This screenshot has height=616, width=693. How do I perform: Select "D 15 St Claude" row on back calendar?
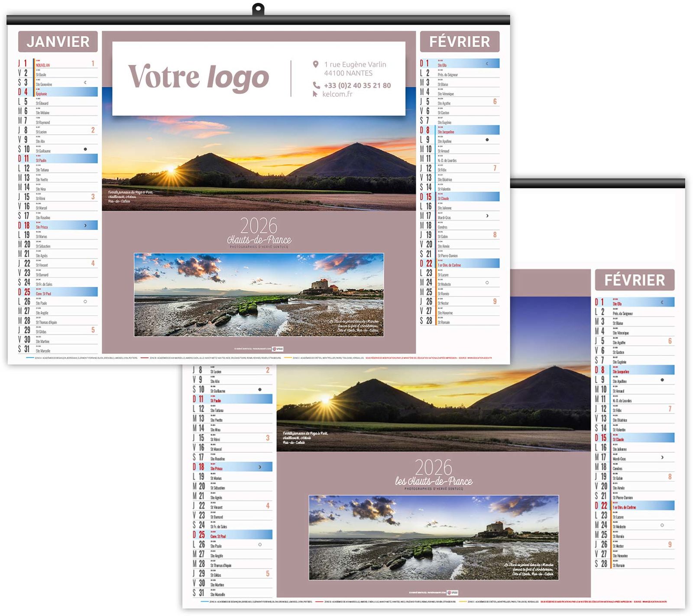(635, 438)
